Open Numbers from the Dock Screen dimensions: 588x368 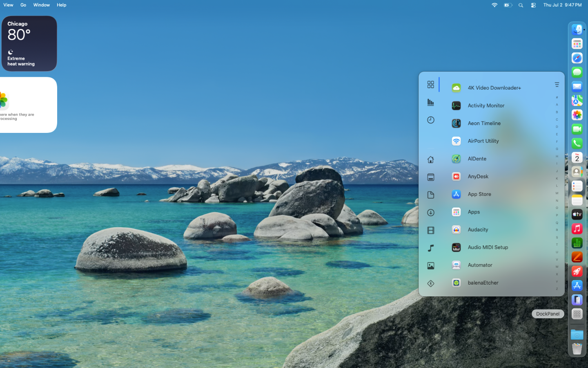577,243
